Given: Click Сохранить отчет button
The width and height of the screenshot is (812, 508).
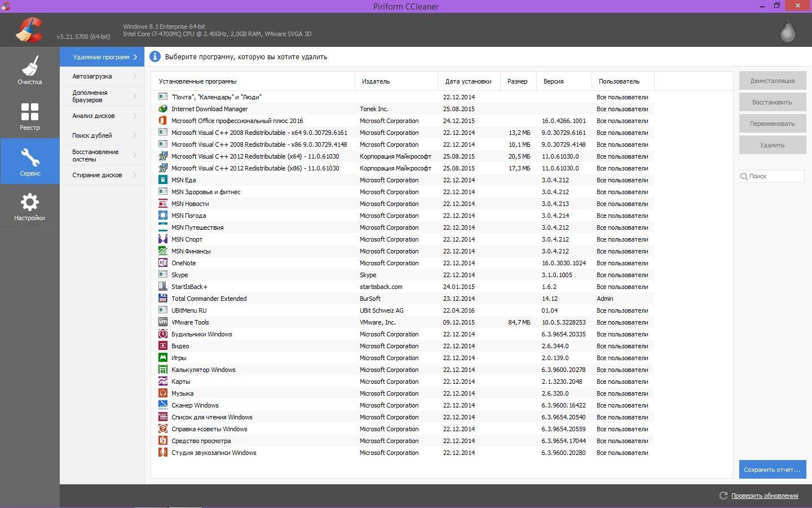Looking at the screenshot, I should 773,470.
